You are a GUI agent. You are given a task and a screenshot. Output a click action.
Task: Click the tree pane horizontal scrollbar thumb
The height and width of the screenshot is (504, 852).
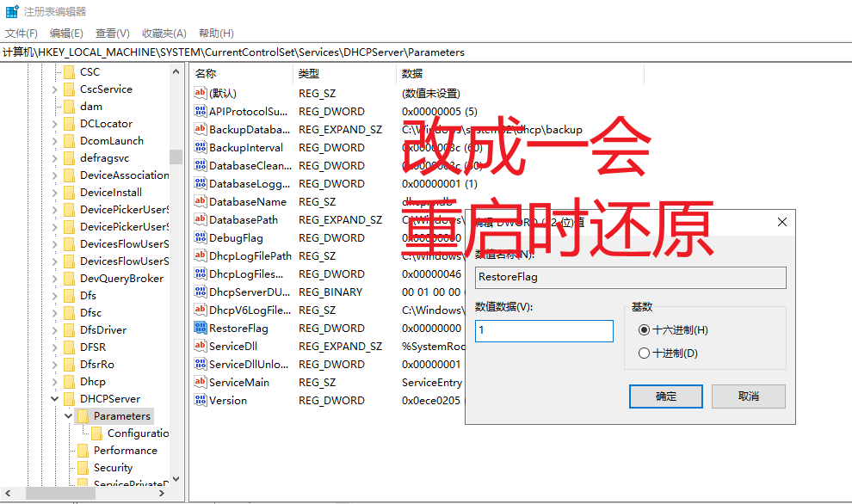(x=60, y=493)
